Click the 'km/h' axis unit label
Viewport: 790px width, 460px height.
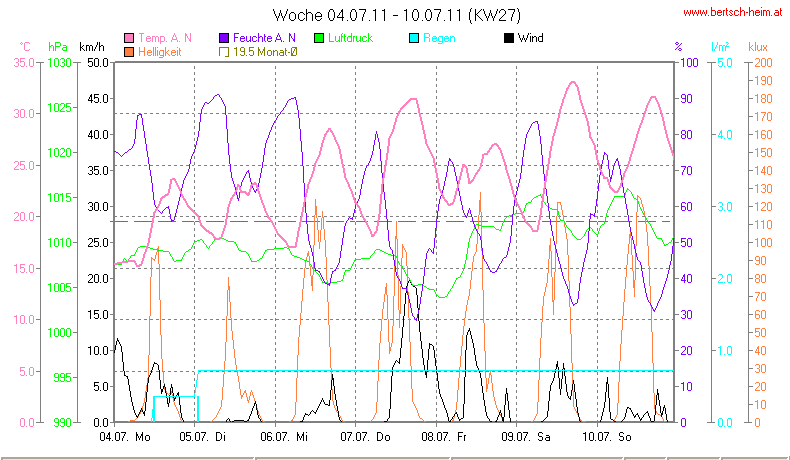pos(92,47)
